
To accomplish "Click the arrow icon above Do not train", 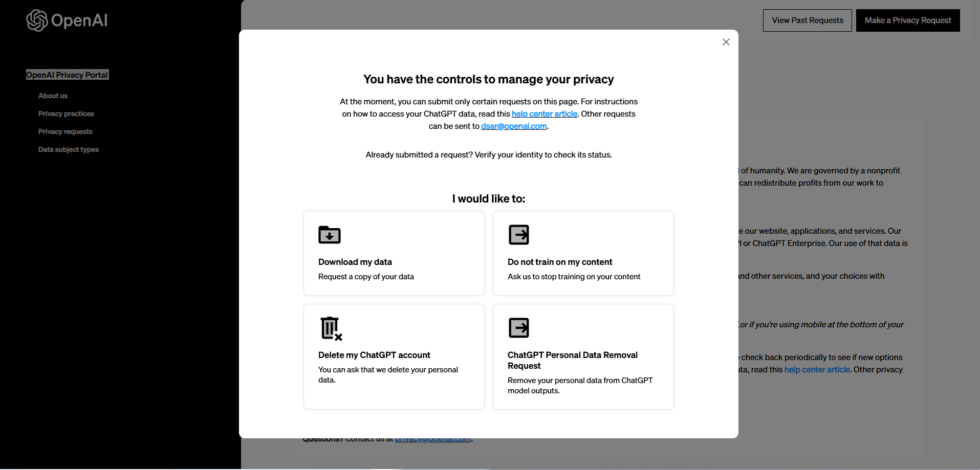I will (519, 235).
